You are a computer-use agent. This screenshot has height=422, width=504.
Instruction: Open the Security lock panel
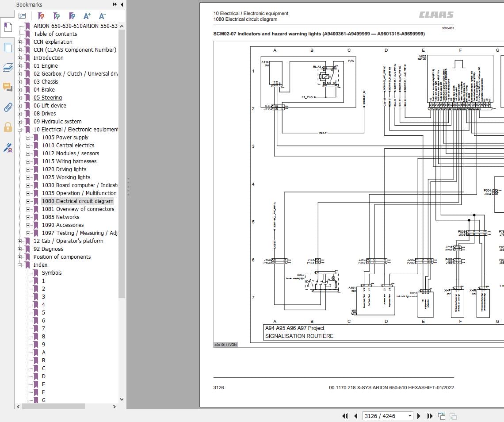[8, 127]
